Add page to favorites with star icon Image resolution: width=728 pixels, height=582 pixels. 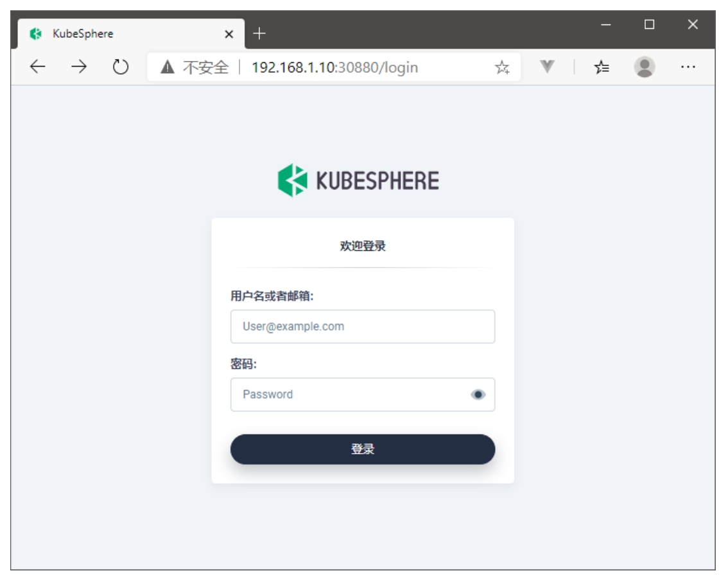[502, 67]
